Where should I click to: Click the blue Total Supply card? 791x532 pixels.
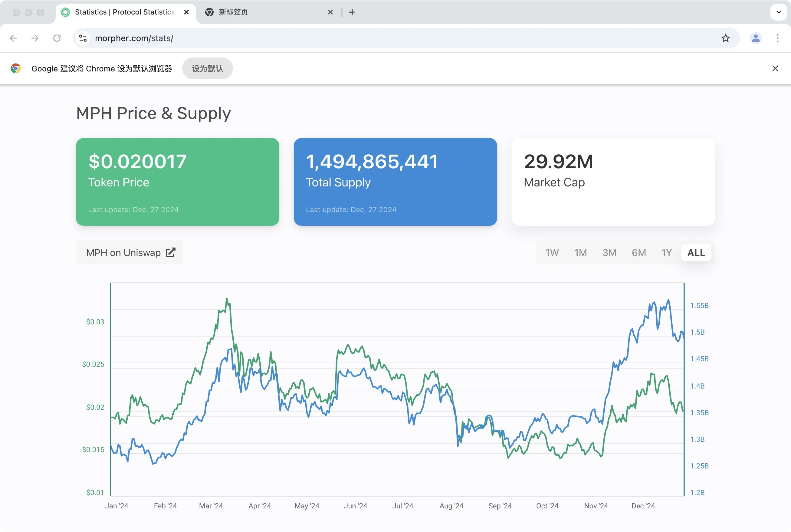click(395, 182)
